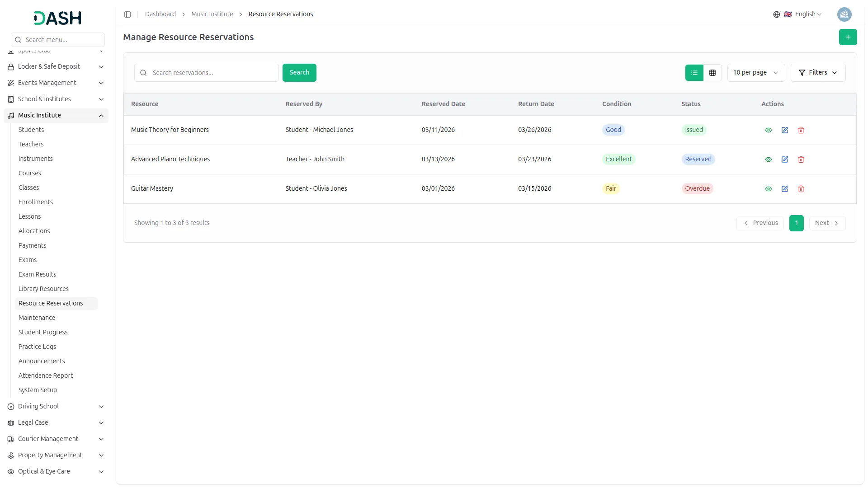
Task: Switch to grid view layout
Action: coord(712,73)
